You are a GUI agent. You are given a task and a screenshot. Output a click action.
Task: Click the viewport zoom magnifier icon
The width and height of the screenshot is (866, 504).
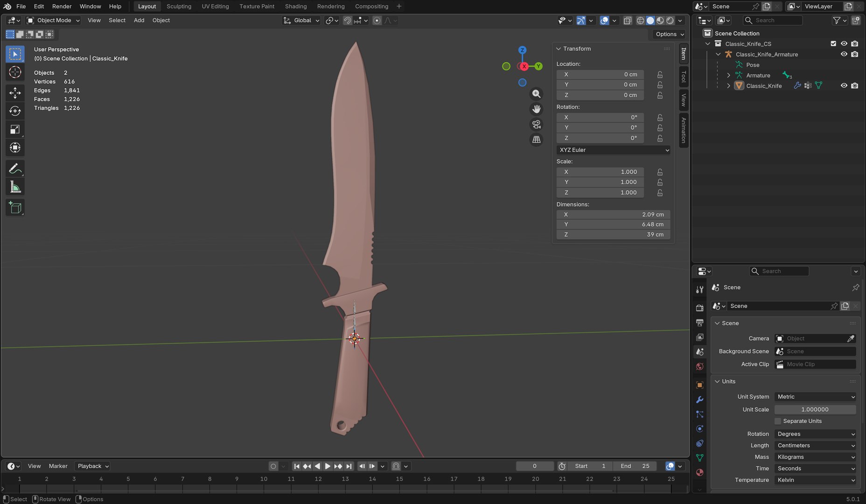pyautogui.click(x=537, y=94)
